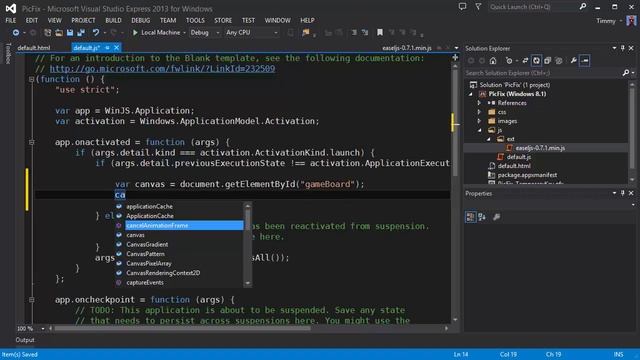Open the DEBUG menu
Screen dimensions: 640x360
point(140,20)
